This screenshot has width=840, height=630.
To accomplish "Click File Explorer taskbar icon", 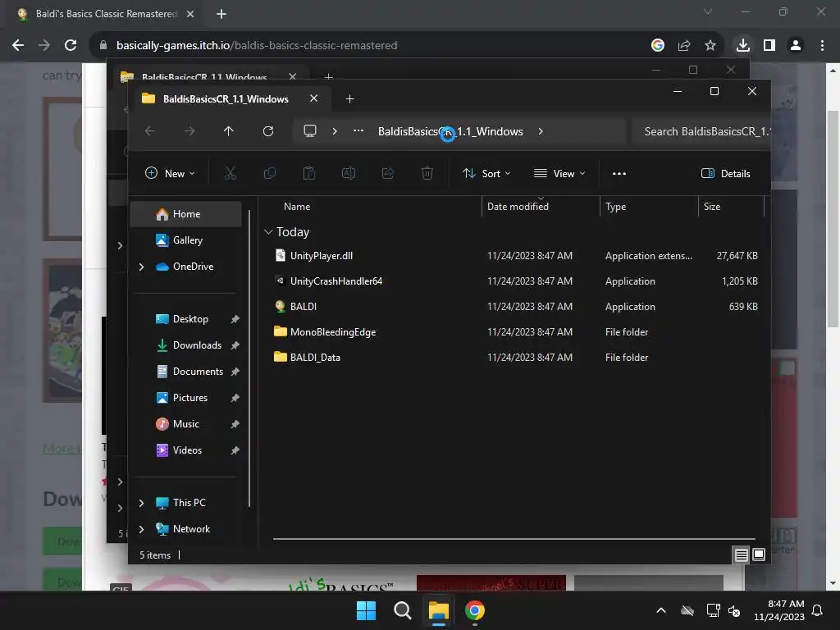I will click(x=438, y=610).
